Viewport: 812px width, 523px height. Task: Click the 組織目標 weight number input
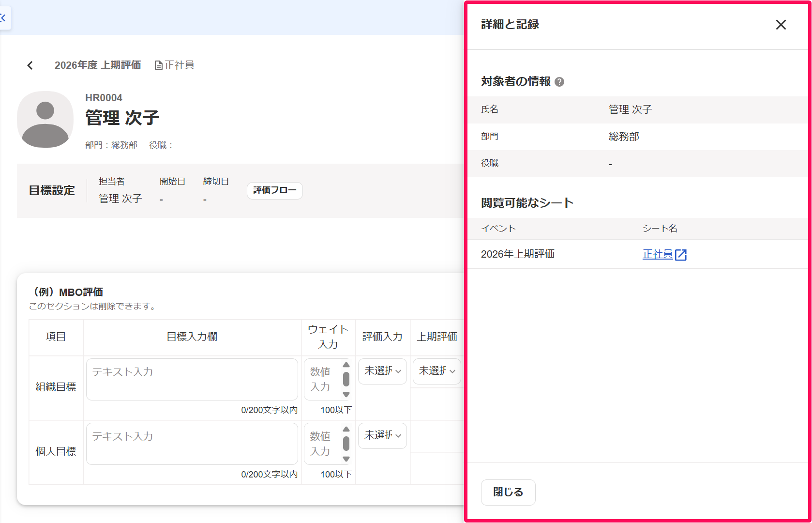click(322, 379)
